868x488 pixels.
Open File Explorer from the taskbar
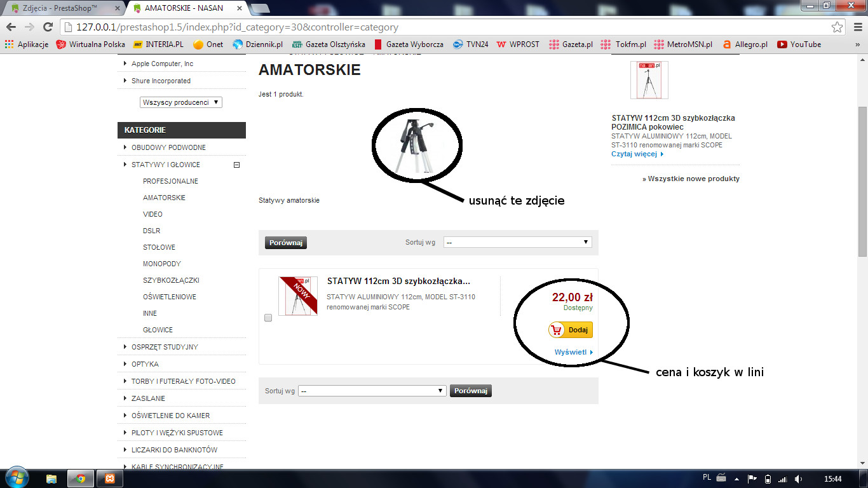tap(51, 478)
